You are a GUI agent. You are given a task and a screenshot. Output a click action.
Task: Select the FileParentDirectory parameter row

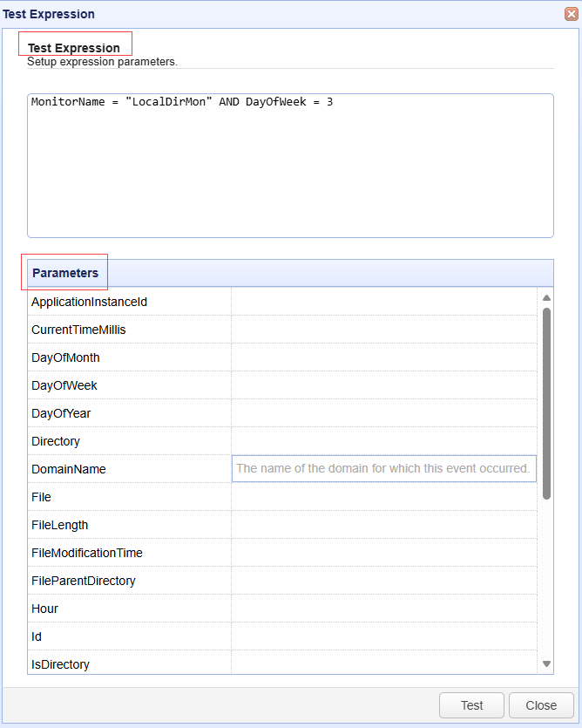(282, 581)
